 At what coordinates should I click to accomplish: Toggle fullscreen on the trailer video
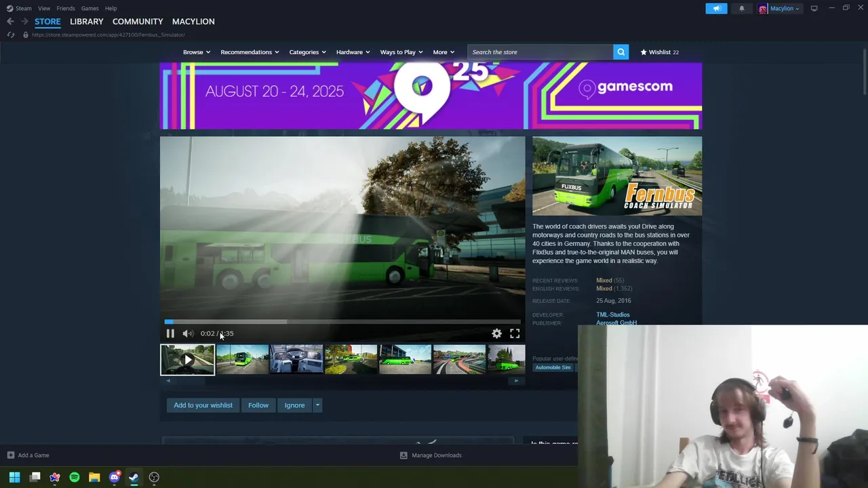click(x=515, y=333)
